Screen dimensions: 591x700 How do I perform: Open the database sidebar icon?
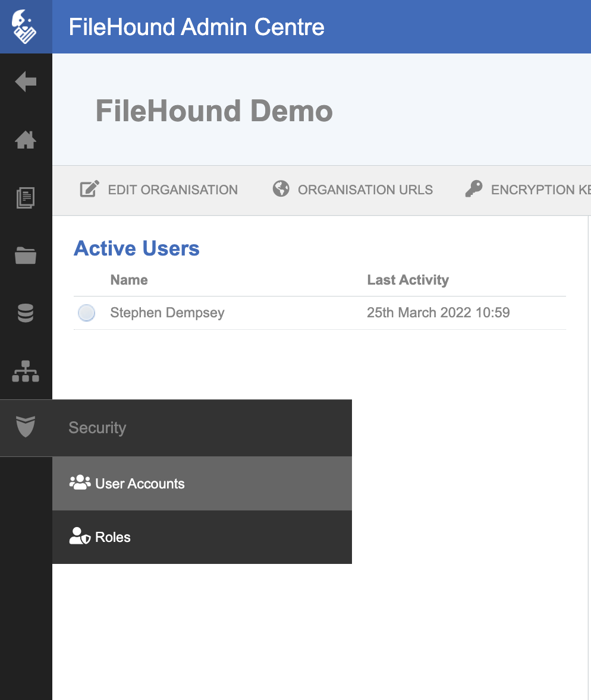click(x=26, y=313)
